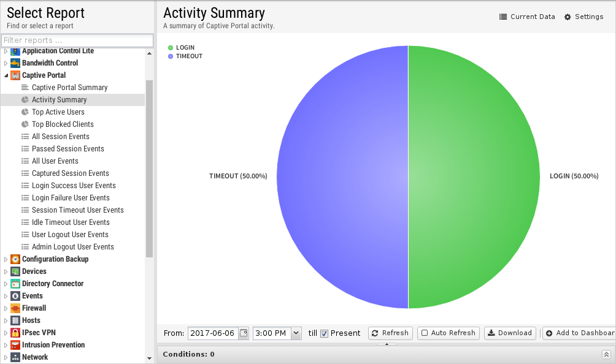
Task: Click the IPsec VPN lock icon
Action: [x=15, y=333]
